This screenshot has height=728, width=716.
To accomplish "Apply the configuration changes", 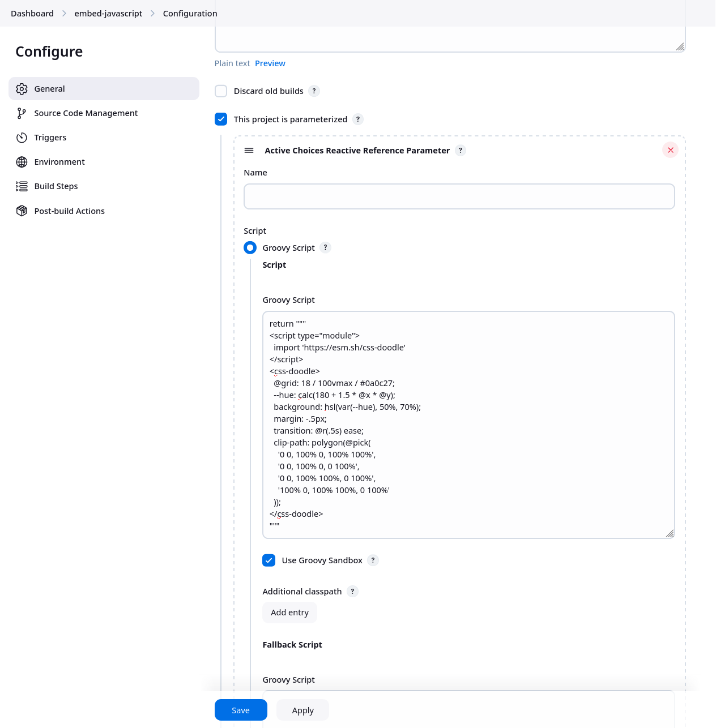I will pos(302,710).
